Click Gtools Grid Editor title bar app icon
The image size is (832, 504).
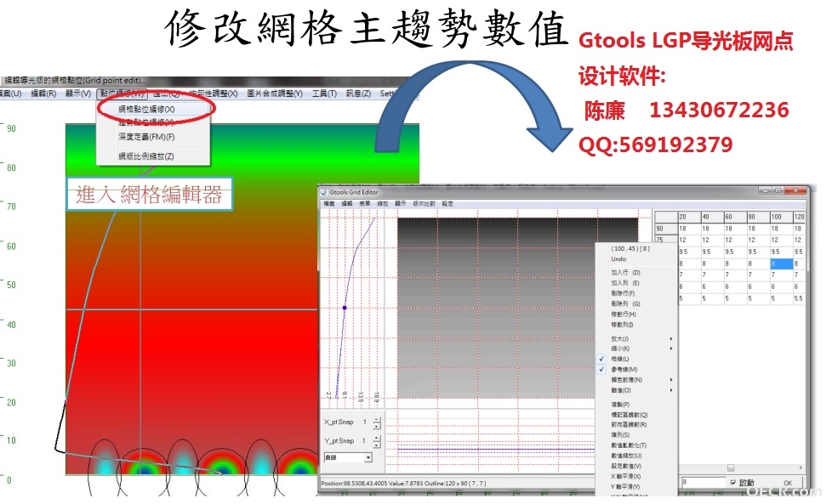point(323,192)
